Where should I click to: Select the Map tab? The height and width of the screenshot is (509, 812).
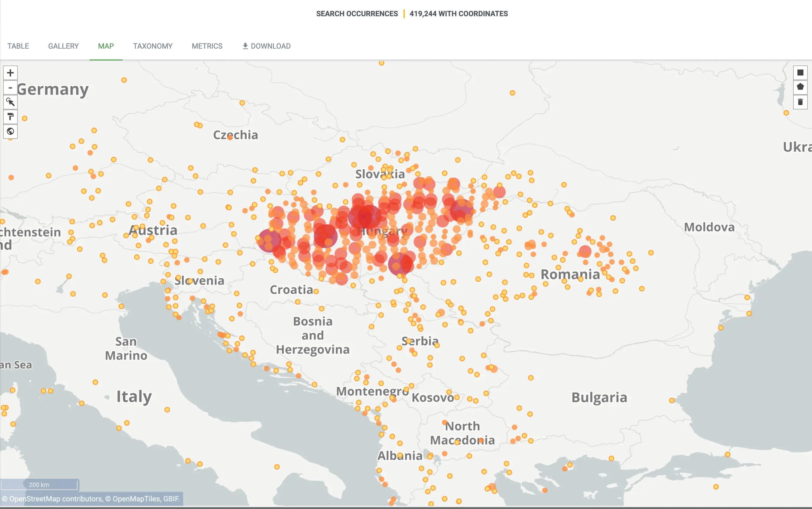pyautogui.click(x=106, y=46)
